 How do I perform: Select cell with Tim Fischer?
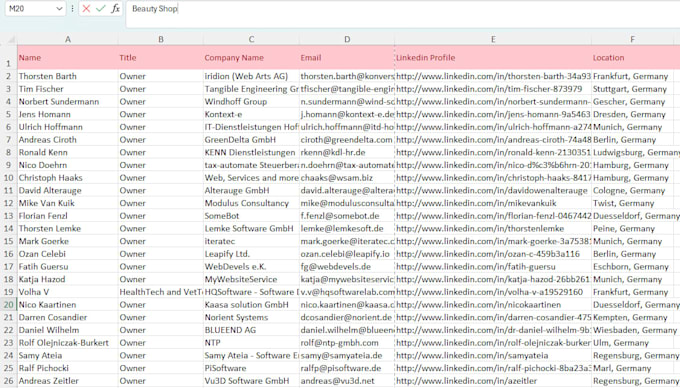pos(68,89)
